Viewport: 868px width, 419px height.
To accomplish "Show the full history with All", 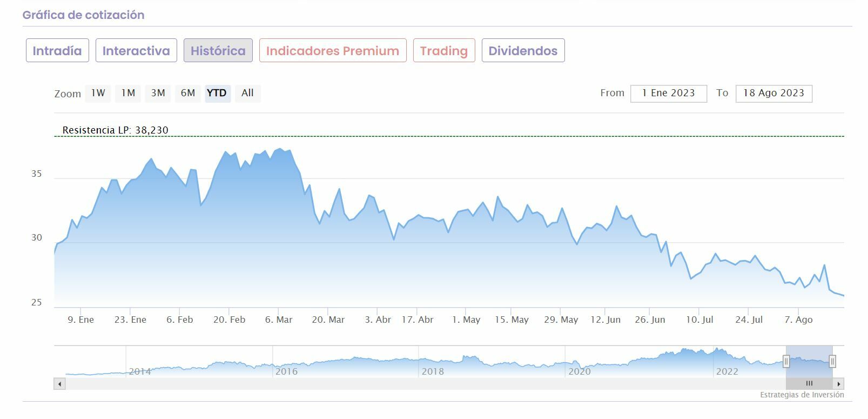I will click(247, 93).
